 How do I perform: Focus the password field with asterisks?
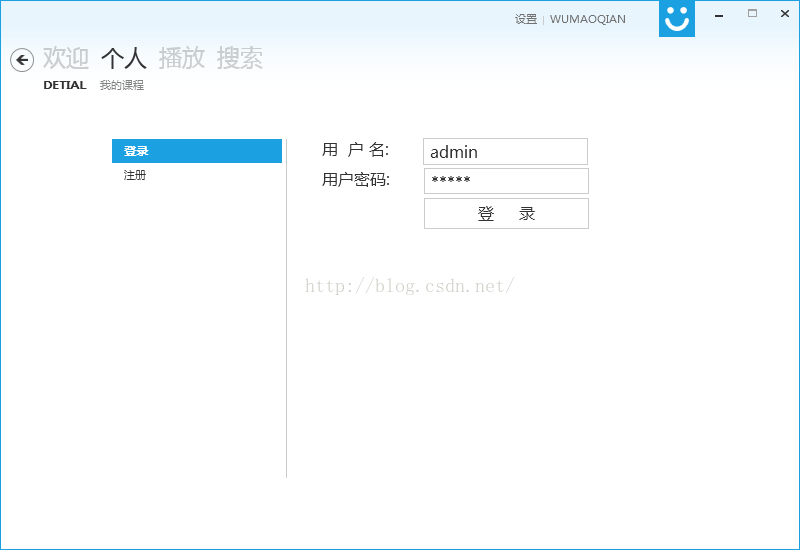[506, 181]
